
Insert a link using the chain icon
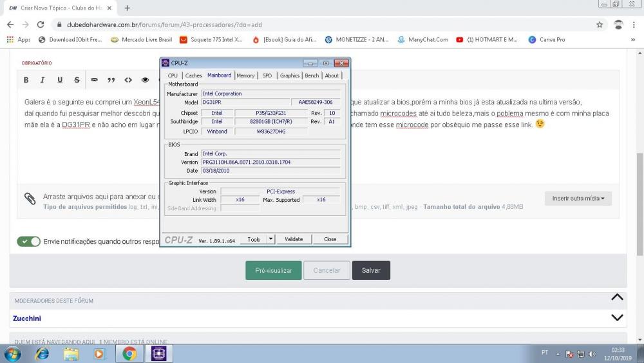94,80
